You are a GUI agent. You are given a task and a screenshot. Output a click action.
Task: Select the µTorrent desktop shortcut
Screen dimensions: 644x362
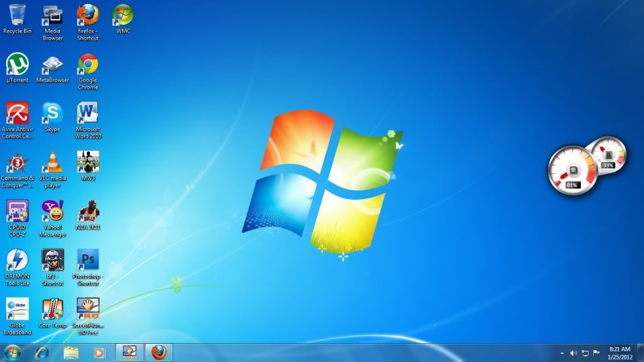point(18,64)
